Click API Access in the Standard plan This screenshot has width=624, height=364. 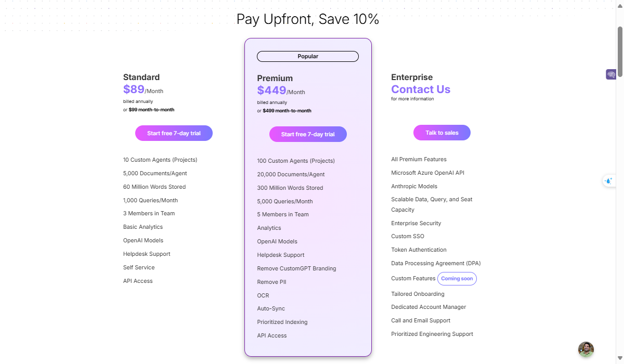tap(138, 281)
